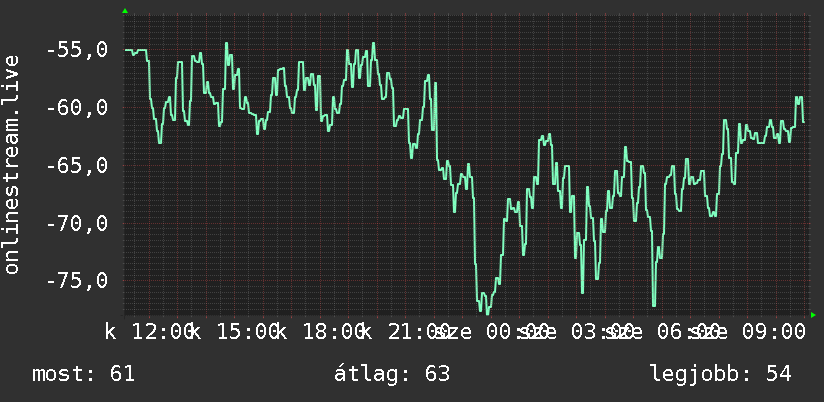This screenshot has height=402, width=824.
Task: Select the sze 06:00 time label
Action: [x=660, y=332]
